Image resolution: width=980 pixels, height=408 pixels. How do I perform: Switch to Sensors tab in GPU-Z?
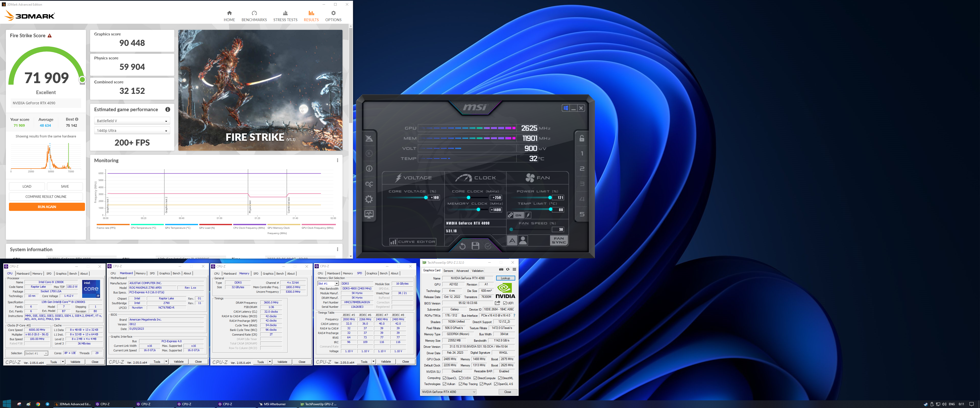448,271
